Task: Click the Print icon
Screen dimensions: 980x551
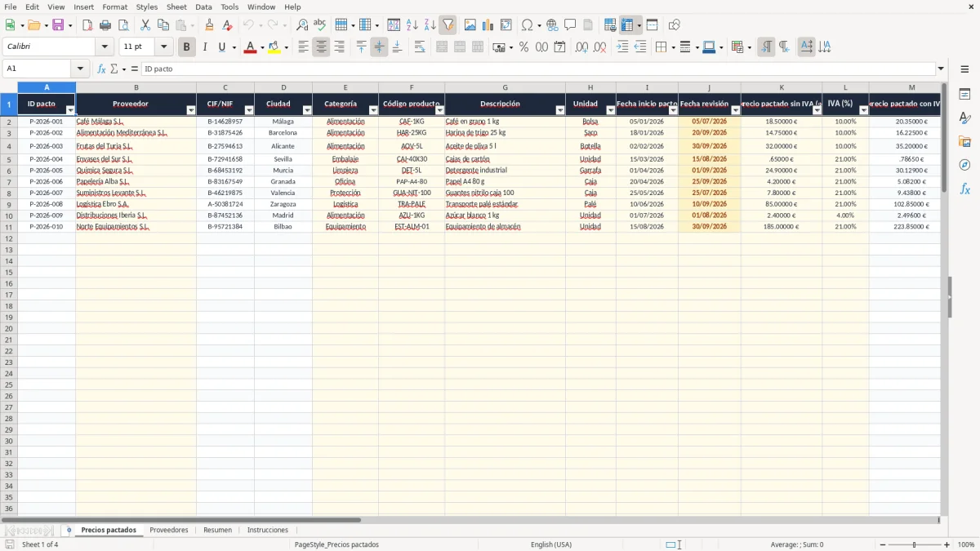Action: click(x=105, y=25)
